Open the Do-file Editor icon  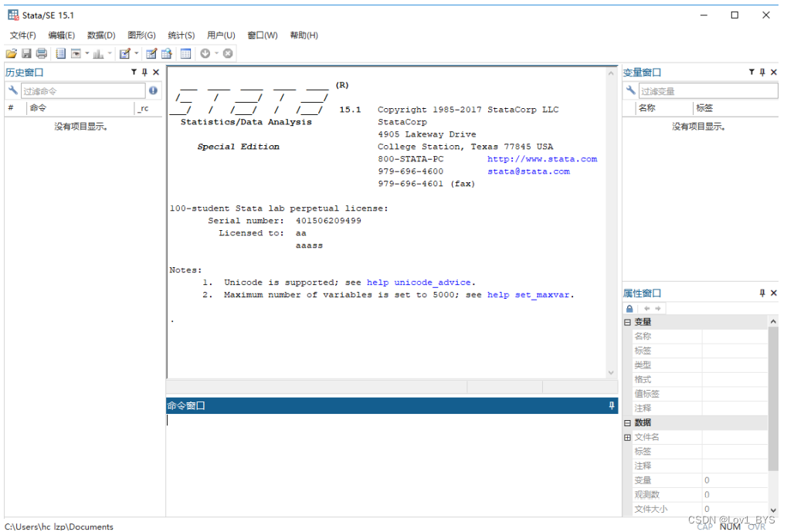tap(125, 53)
